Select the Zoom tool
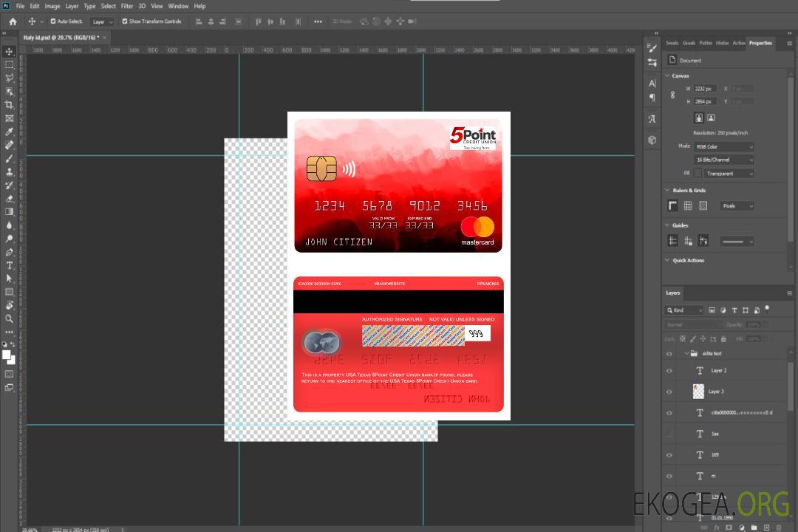The height and width of the screenshot is (532, 798). (x=9, y=318)
